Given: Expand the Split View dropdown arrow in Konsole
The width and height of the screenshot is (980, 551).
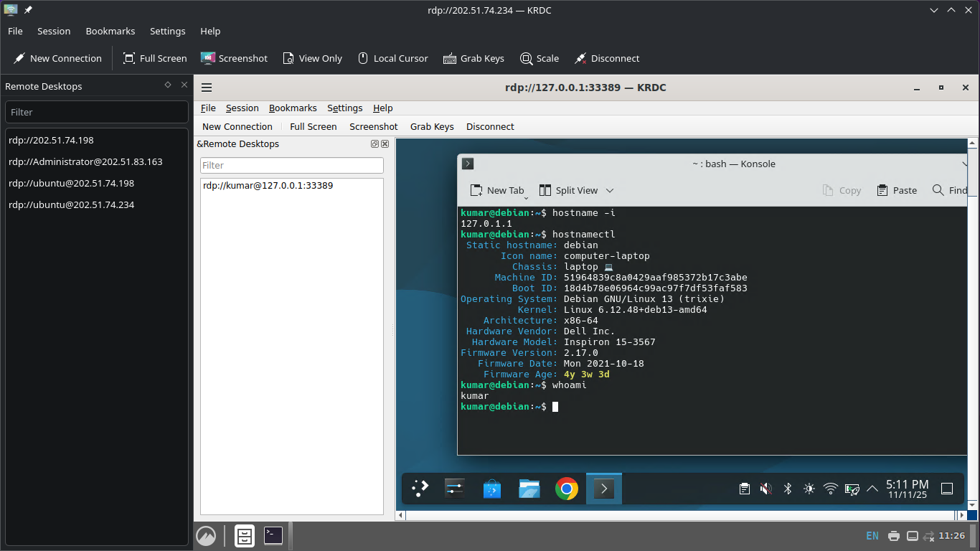Looking at the screenshot, I should coord(610,190).
